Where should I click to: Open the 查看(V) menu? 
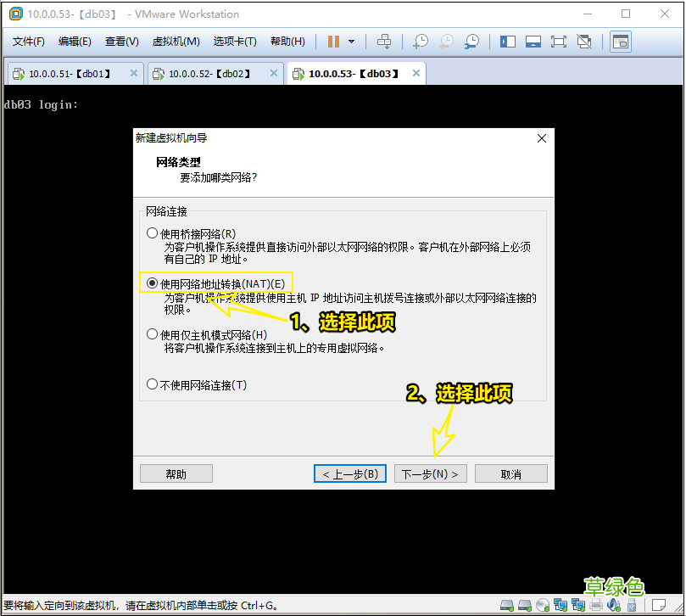(x=121, y=42)
